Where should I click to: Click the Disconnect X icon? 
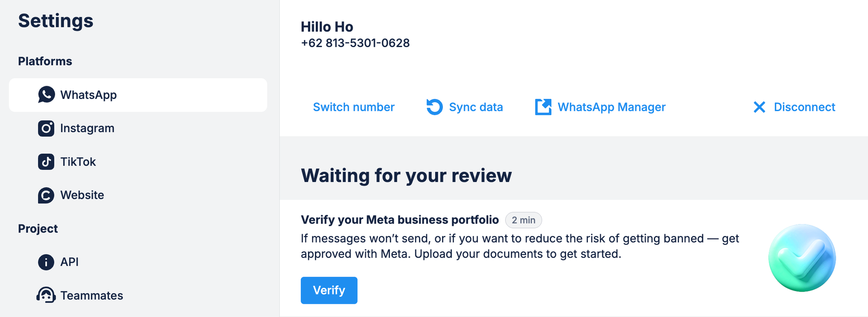click(x=759, y=107)
